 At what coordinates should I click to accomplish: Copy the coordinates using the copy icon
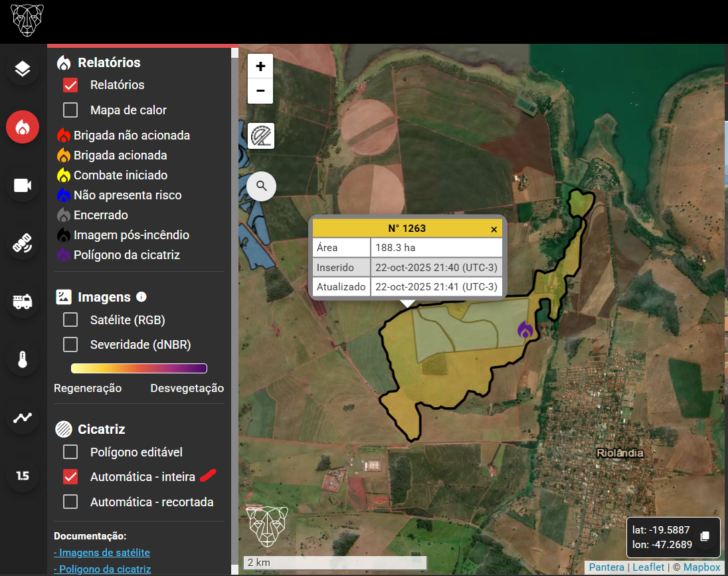tap(705, 536)
